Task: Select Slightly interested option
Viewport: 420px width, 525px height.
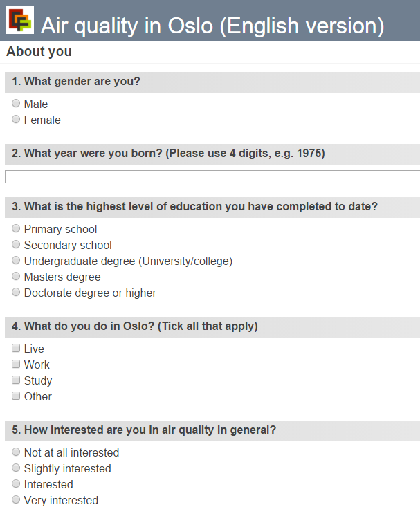Action: click(16, 468)
